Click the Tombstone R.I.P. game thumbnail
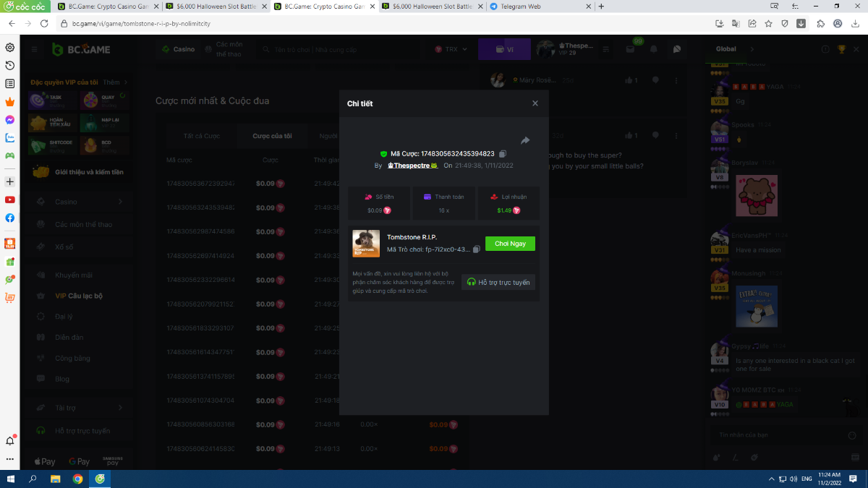 [366, 244]
